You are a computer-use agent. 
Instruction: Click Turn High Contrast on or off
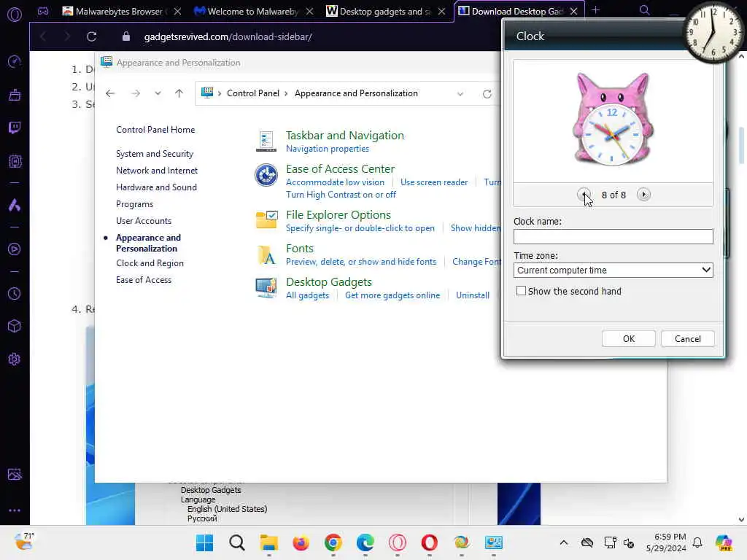tap(341, 195)
